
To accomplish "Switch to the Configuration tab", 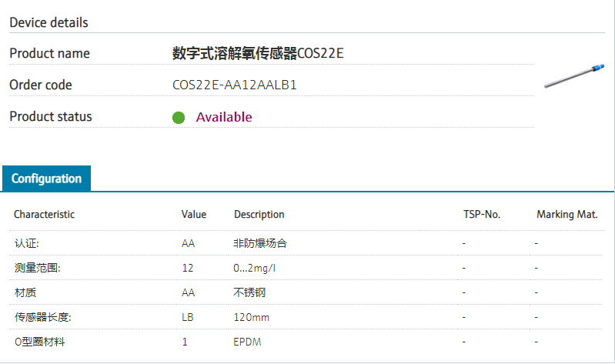I will pyautogui.click(x=46, y=179).
